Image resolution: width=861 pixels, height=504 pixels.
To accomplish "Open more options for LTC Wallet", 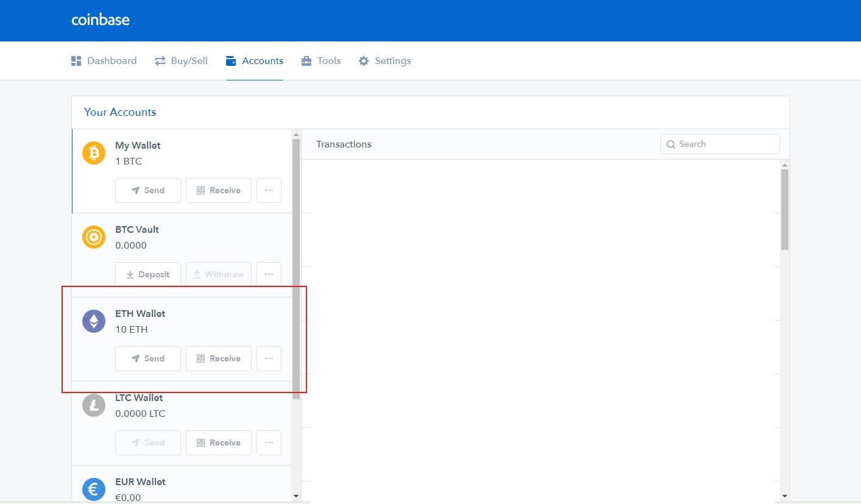I will tap(269, 442).
